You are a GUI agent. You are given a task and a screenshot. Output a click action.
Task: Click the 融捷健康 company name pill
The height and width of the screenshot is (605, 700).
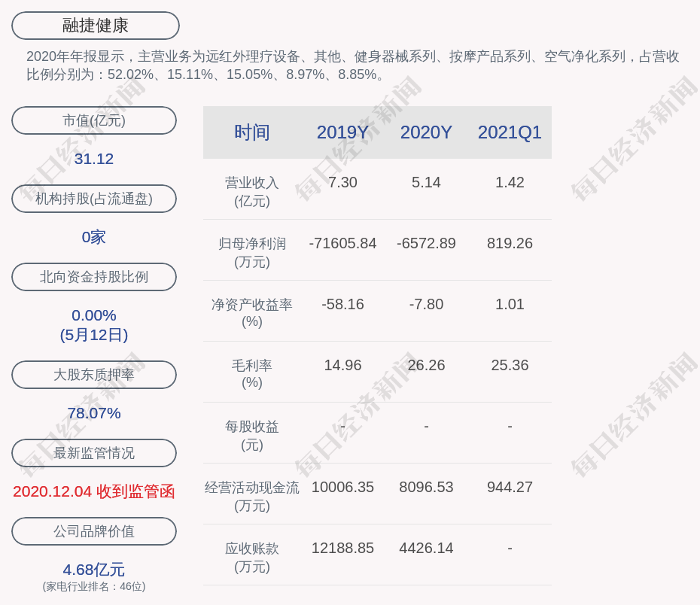[x=96, y=26]
